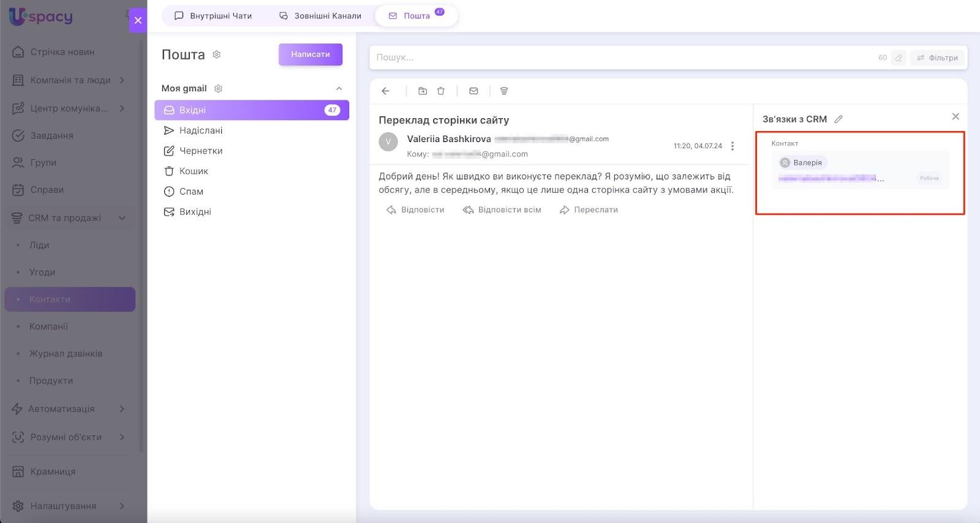The image size is (980, 523).
Task: Open mail settings gear next to Пошта heading
Action: [x=216, y=55]
